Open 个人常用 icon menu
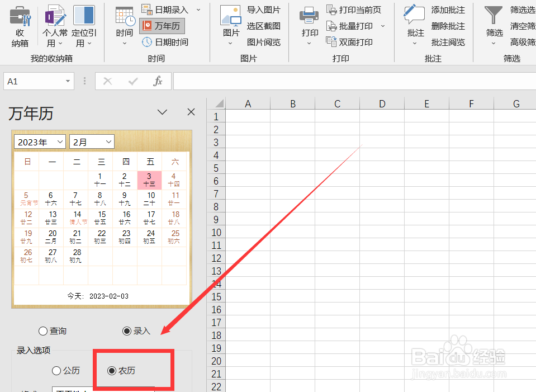The image size is (536, 392). [55, 16]
